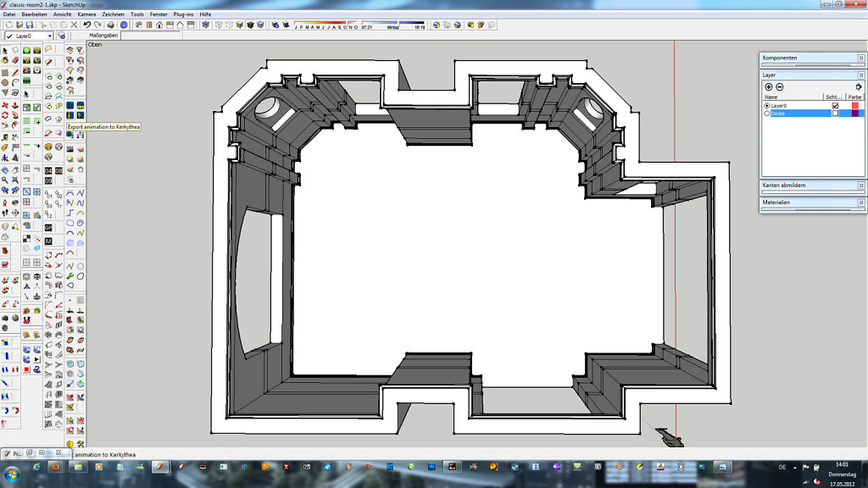Sort layers by Name column header
This screenshot has height=488, width=868.
[x=793, y=97]
